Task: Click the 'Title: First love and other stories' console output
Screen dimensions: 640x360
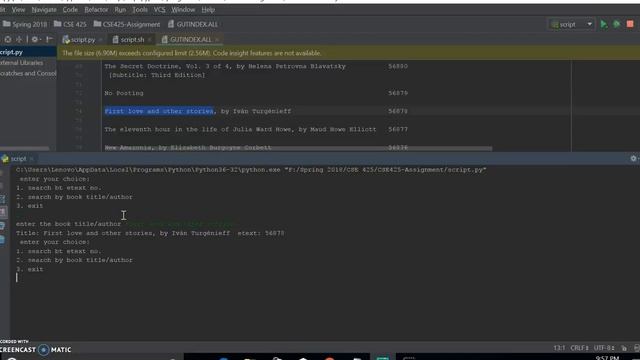Action: click(150, 233)
